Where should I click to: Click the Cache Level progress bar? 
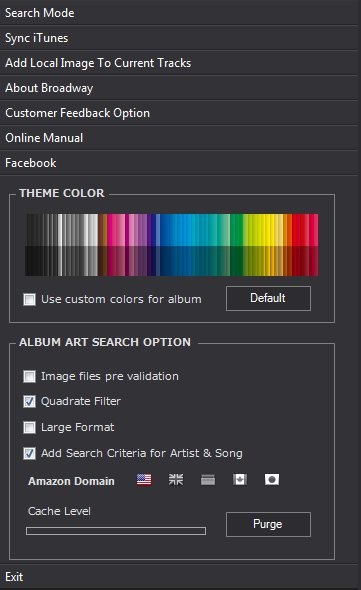pos(116,531)
